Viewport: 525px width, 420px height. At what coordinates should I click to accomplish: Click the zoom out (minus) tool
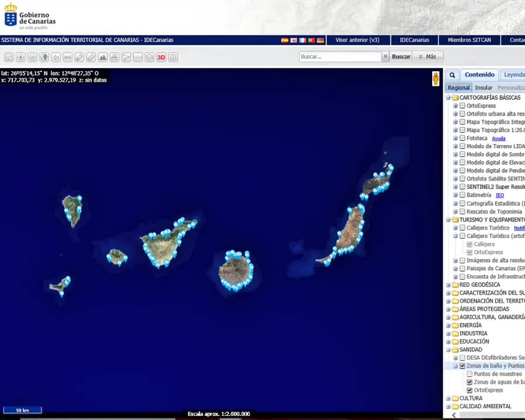[33, 57]
